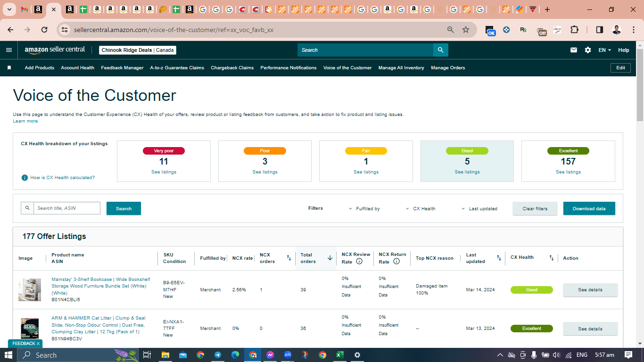Viewport: 644px width, 362px height.
Task: Open Manage All Inventory in navigation bar
Action: [x=401, y=68]
